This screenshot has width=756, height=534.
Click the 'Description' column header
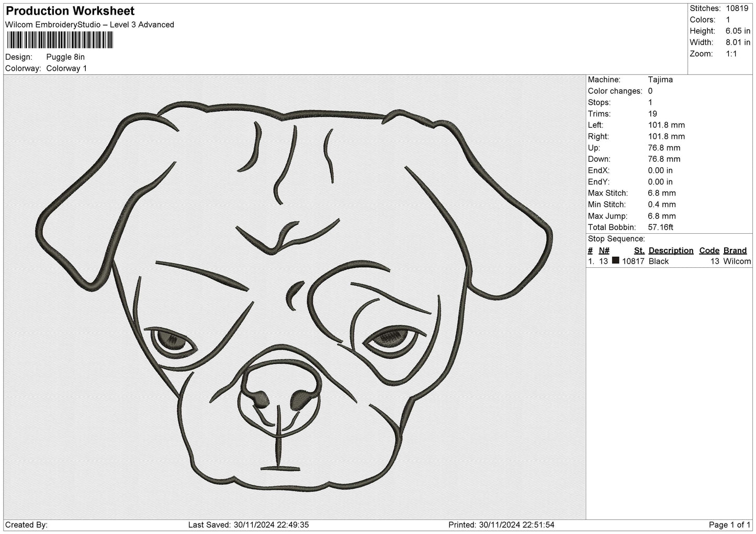[671, 251]
